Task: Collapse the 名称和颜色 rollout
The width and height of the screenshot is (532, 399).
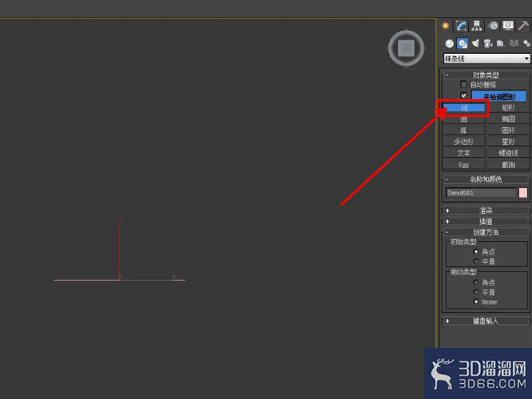Action: pyautogui.click(x=486, y=179)
